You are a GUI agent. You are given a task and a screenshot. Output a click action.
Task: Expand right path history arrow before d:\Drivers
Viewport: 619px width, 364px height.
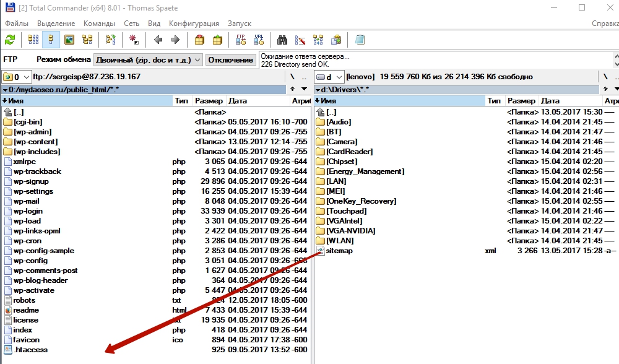coord(318,90)
